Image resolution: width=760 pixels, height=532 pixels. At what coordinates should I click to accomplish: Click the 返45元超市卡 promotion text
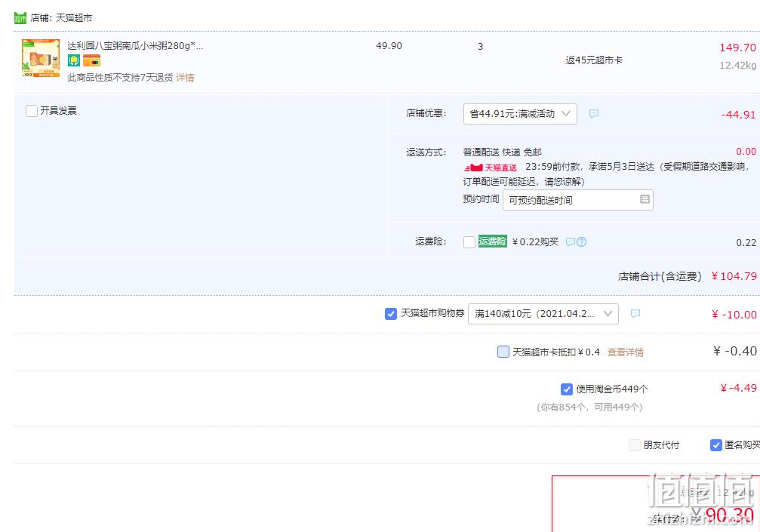click(594, 60)
